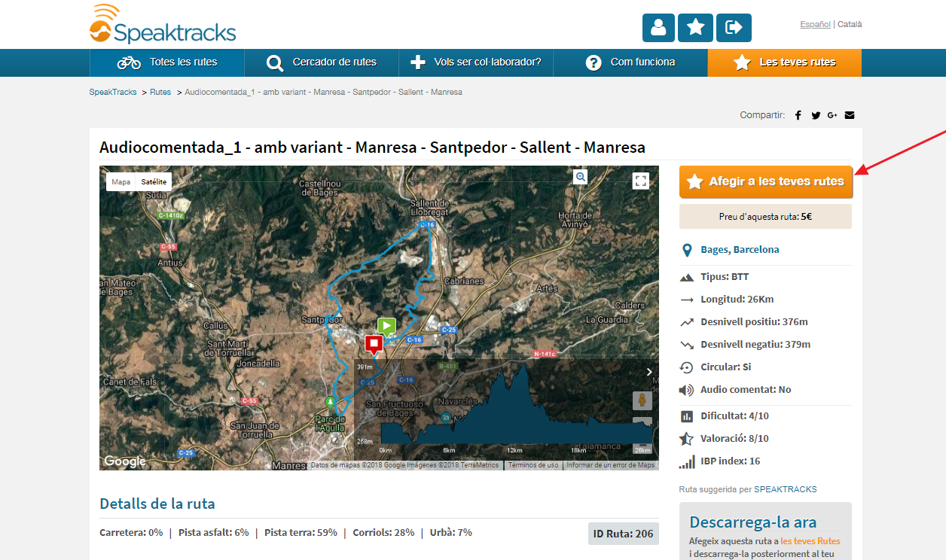
Task: Click the Longitud: 26Km row
Action: tap(765, 300)
